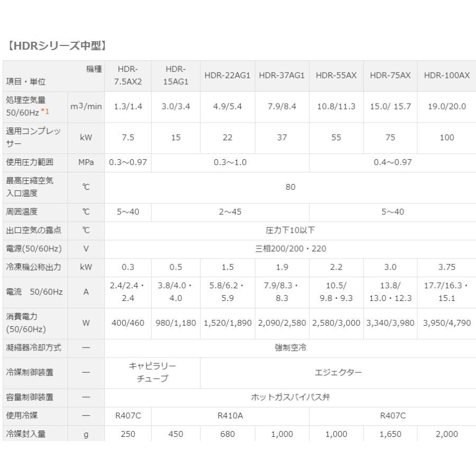The height and width of the screenshot is (476, 476).
Task: Click the 3,950/4,790 power consumption cell
Action: (x=446, y=323)
